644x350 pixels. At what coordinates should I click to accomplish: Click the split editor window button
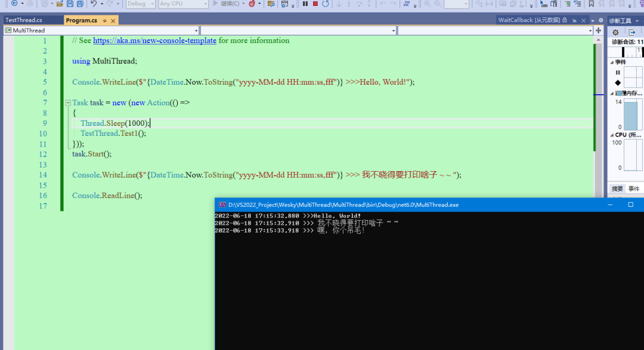click(599, 30)
